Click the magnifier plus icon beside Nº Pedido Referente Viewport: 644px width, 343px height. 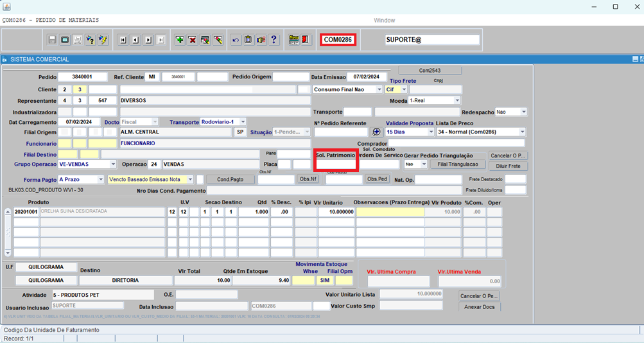(376, 132)
